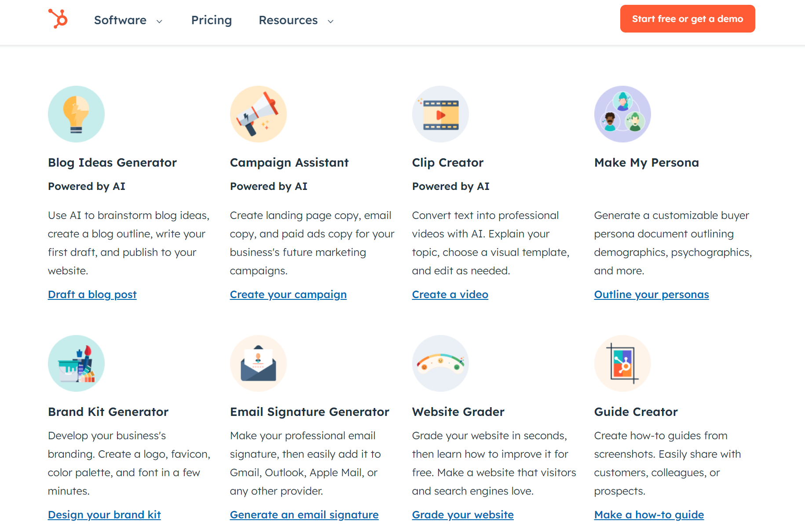Expand the Software dropdown chevron
Image resolution: width=805 pixels, height=532 pixels.
pos(159,21)
